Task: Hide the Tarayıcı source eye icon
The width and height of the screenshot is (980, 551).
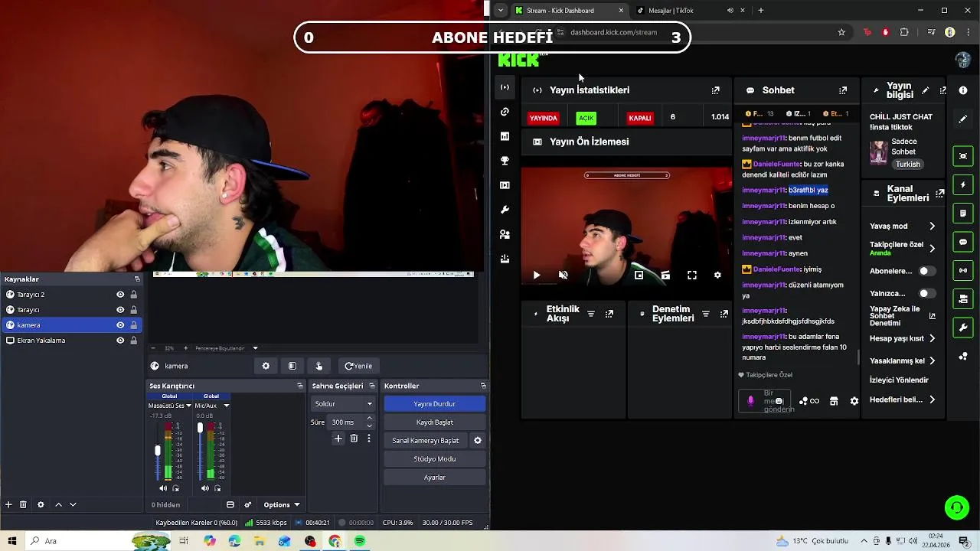Action: [x=120, y=310]
